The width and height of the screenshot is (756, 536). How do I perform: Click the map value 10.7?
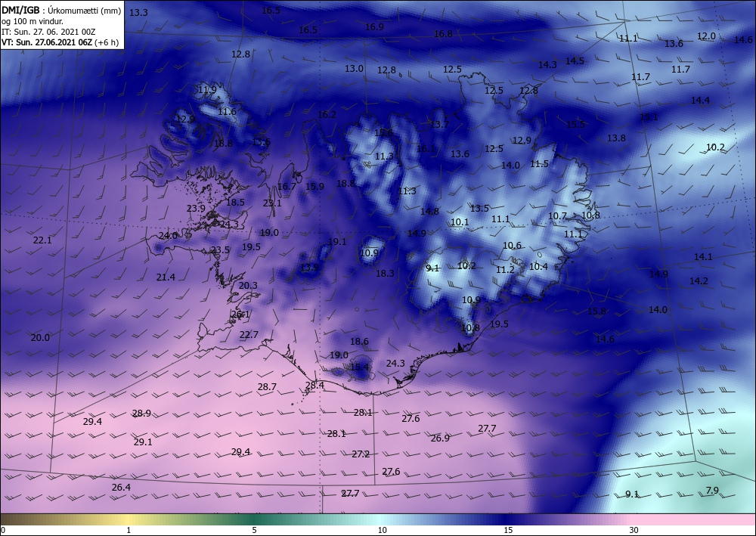(557, 216)
